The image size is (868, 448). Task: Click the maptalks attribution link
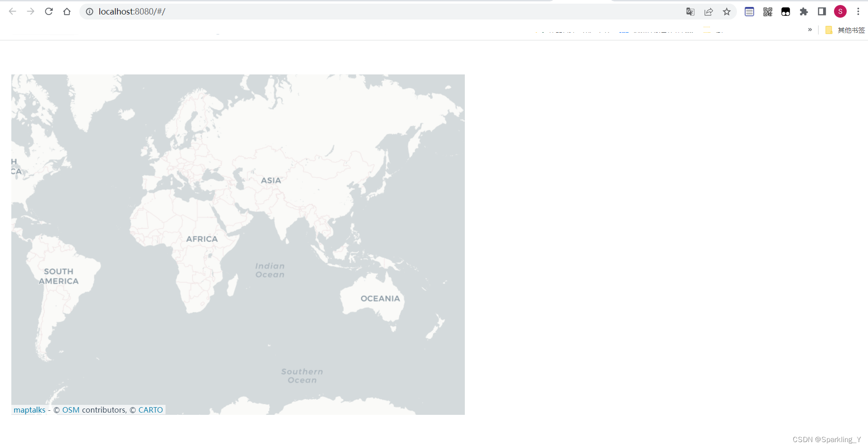[29, 409]
